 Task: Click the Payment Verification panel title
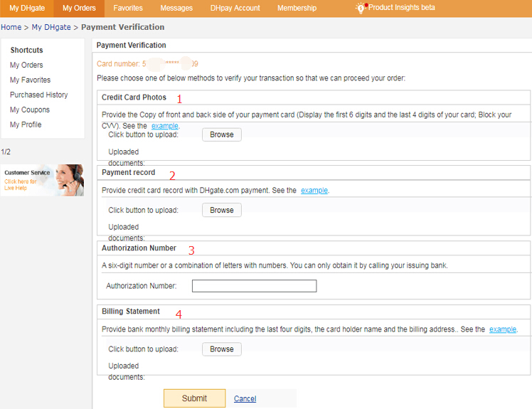click(x=132, y=45)
